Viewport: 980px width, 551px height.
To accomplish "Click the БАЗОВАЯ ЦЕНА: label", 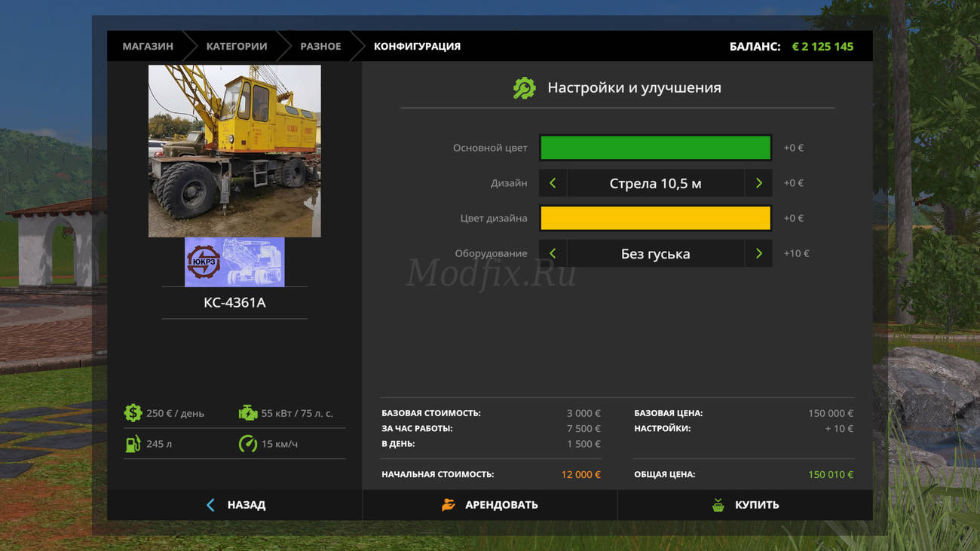I will point(669,413).
